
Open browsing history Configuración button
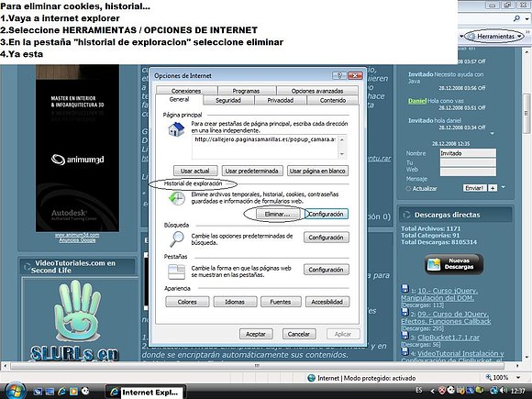point(326,214)
